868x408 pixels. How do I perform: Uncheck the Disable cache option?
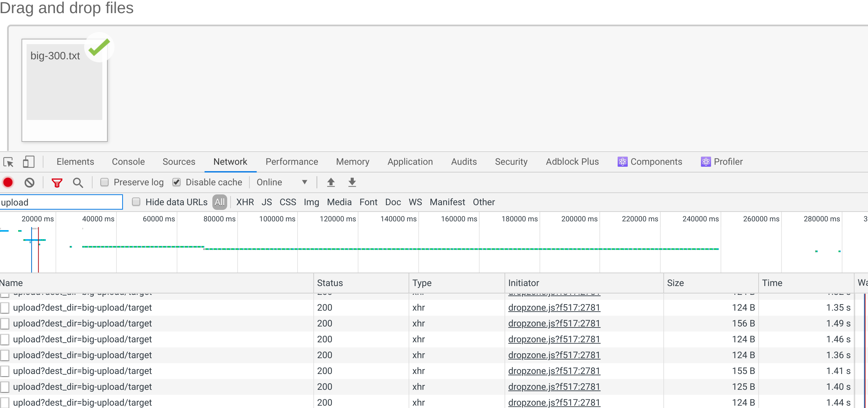point(177,182)
